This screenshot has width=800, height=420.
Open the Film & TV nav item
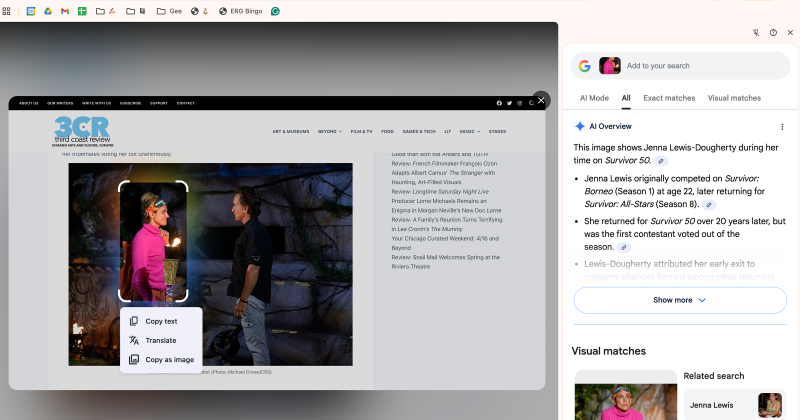(361, 132)
